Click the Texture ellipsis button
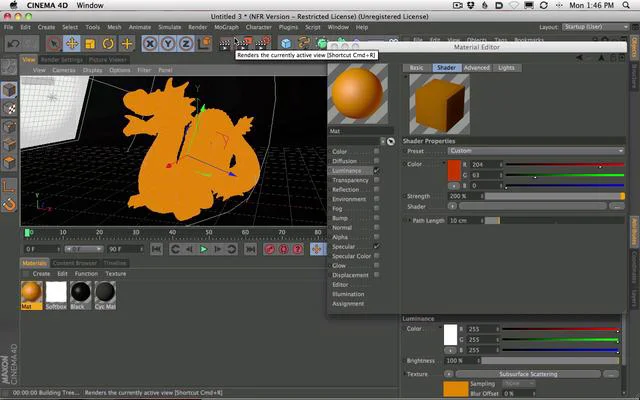The width and height of the screenshot is (640, 400). click(x=611, y=374)
